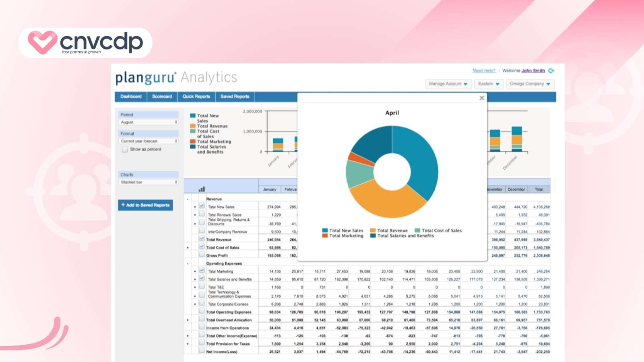Viewport: 644px width, 362px height.
Task: Switch to the Scorecard tab
Action: (162, 97)
